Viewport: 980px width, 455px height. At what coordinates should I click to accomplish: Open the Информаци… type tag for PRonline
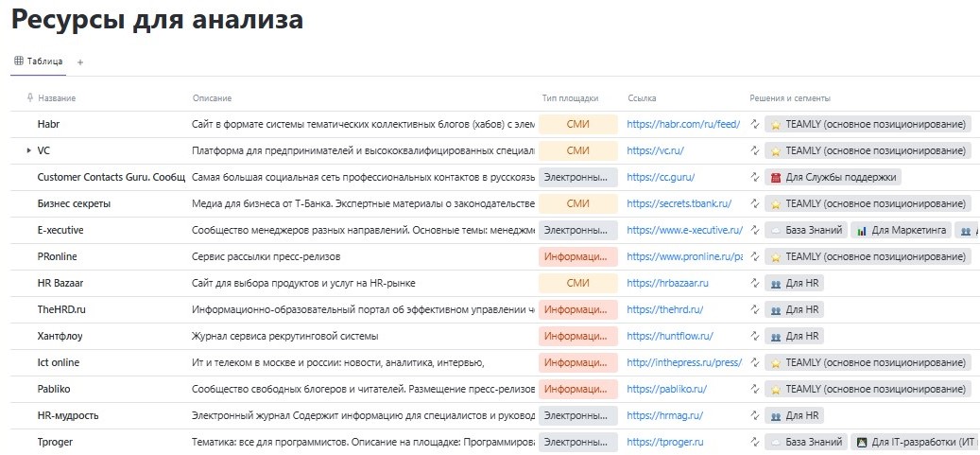pyautogui.click(x=577, y=256)
